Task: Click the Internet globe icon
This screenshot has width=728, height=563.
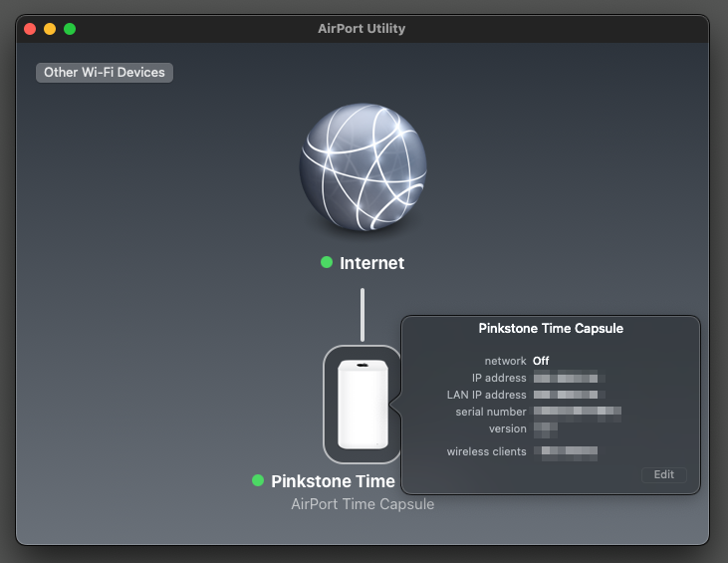Action: 364,167
